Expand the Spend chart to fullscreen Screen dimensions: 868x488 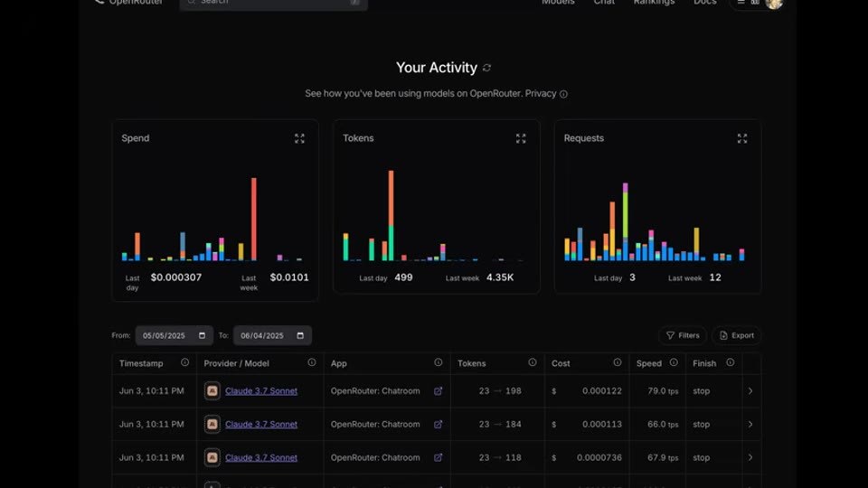[299, 138]
